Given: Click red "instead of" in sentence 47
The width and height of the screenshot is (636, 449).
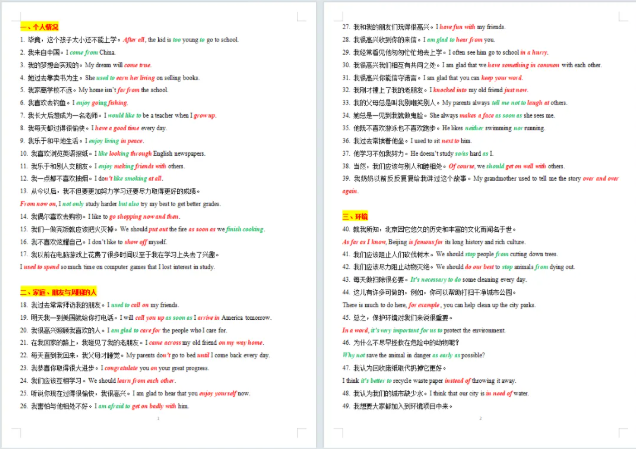Looking at the screenshot, I should click(458, 381).
